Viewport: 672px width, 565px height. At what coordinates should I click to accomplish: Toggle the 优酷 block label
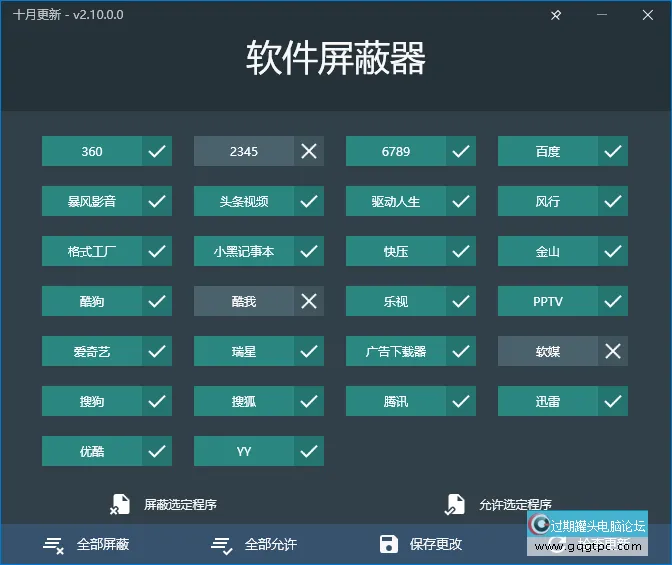point(92,451)
